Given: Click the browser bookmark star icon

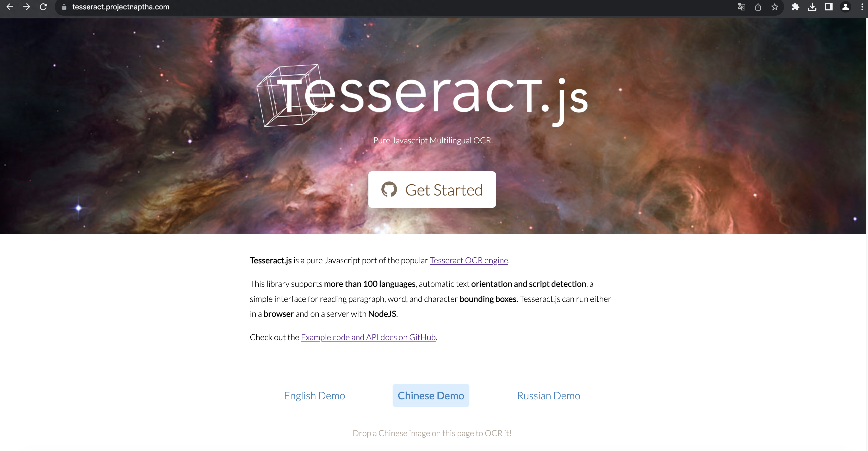Looking at the screenshot, I should coord(774,7).
